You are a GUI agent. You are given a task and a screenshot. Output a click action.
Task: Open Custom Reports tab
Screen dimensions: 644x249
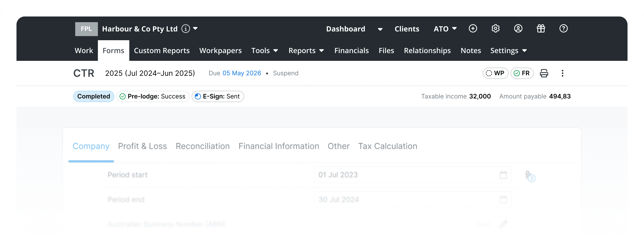coord(162,51)
